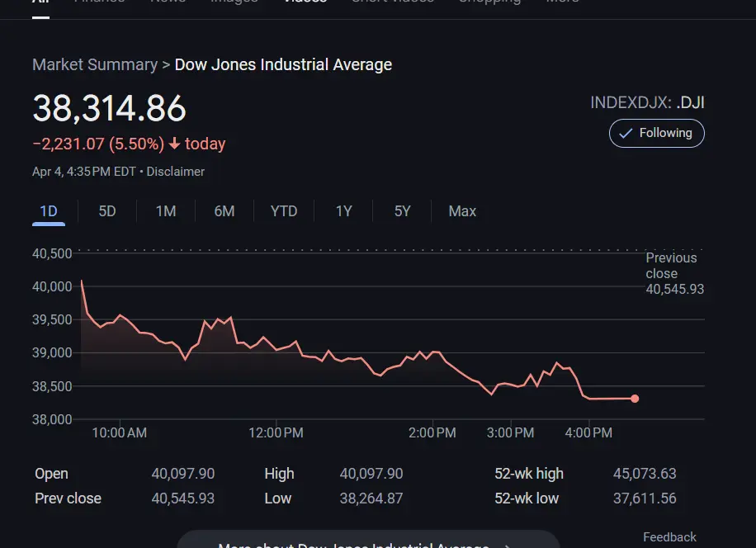Click the red end-point dot on chart

(635, 399)
